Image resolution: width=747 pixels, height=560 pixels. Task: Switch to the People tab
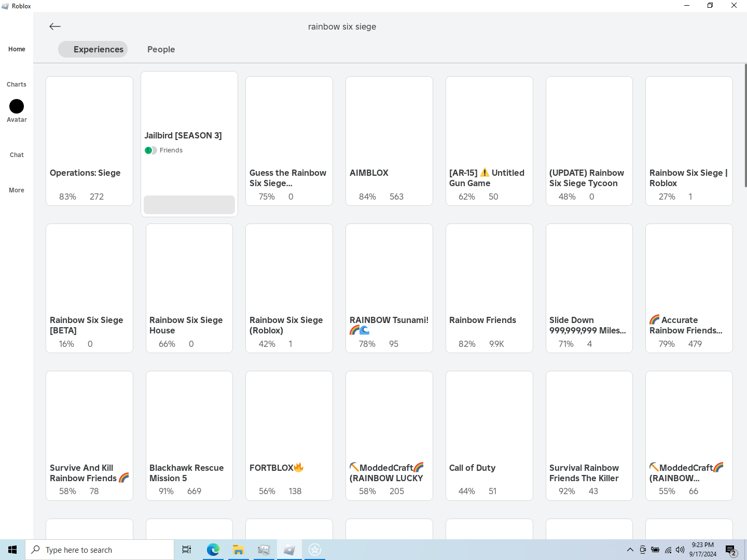click(x=161, y=49)
